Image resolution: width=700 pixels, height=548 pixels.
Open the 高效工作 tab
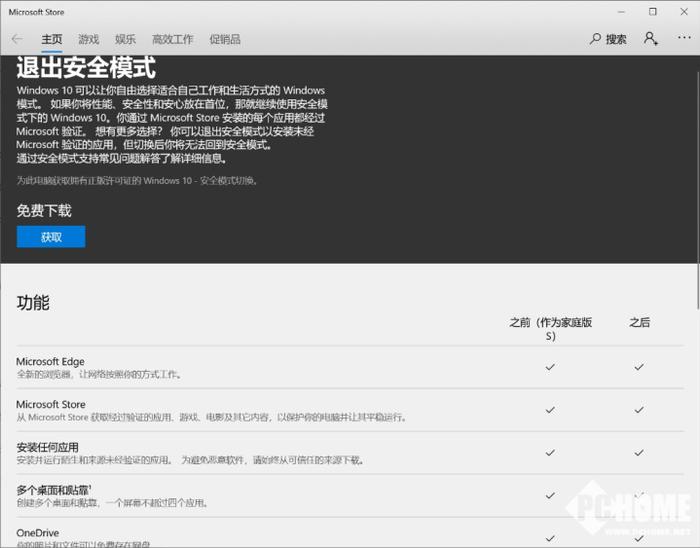[x=172, y=39]
